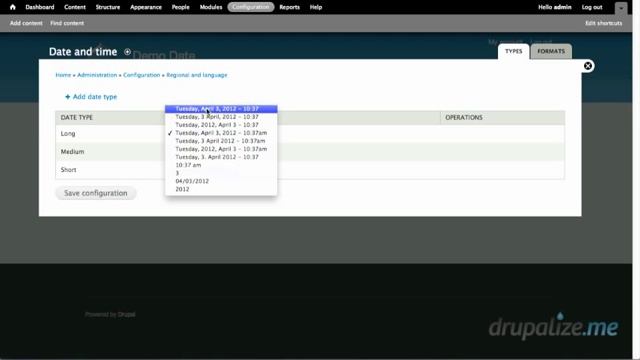640x360 pixels.
Task: Select the '3' day-only option
Action: 221,173
